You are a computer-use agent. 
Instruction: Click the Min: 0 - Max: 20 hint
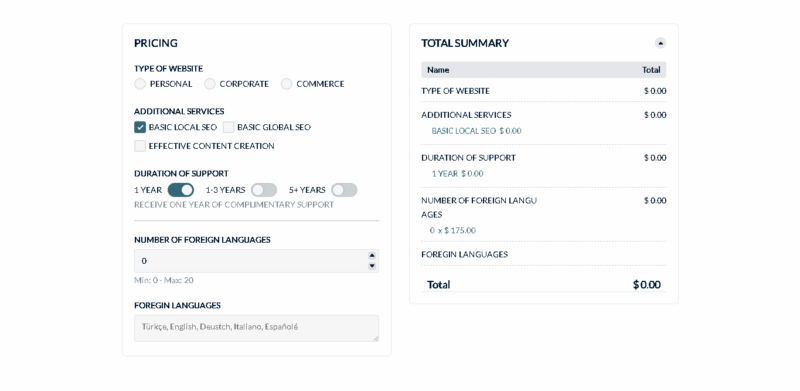coord(164,280)
